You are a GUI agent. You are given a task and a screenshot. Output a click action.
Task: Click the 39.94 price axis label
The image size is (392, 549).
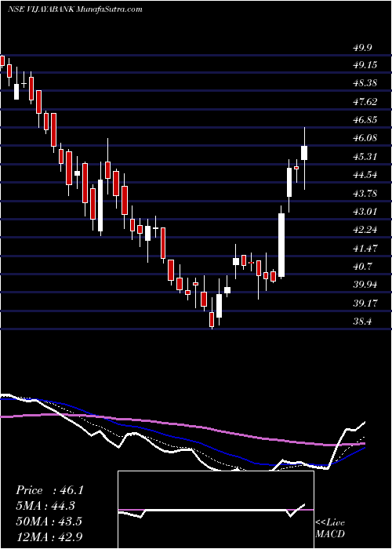pyautogui.click(x=366, y=285)
